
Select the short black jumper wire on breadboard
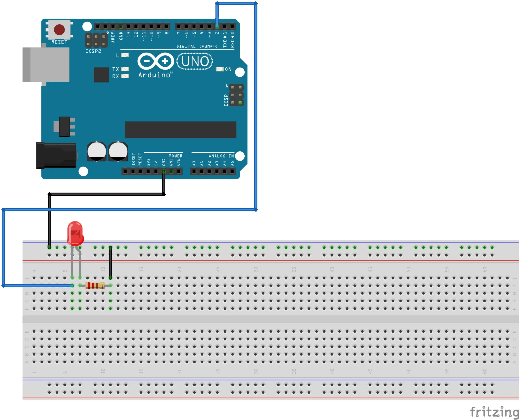tap(110, 262)
